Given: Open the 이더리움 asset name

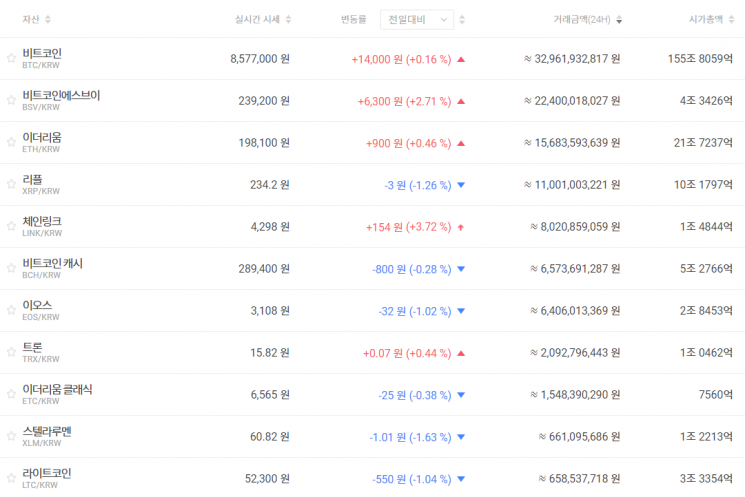Looking at the screenshot, I should 42,137.
